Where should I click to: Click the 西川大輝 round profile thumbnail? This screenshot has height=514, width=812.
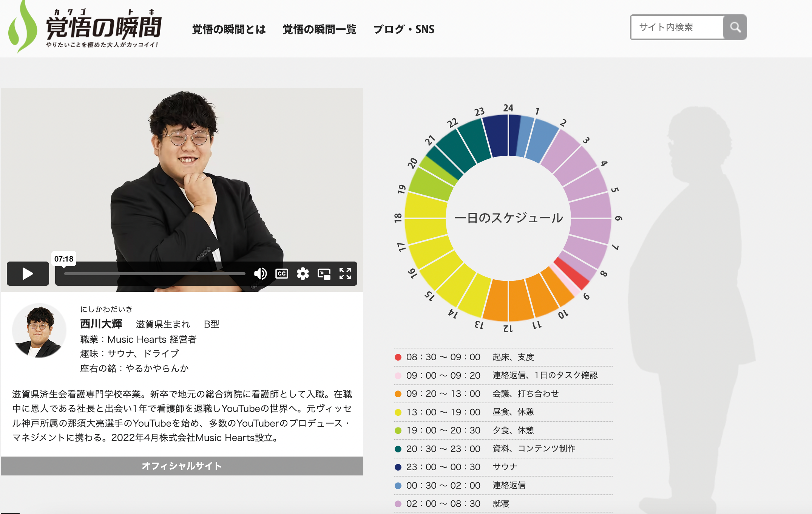[x=39, y=330]
